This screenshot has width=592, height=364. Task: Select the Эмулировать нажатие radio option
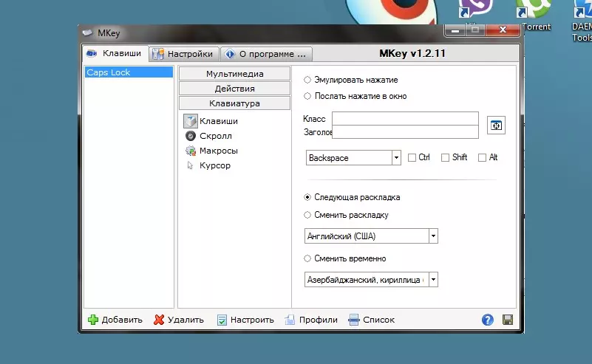(307, 80)
